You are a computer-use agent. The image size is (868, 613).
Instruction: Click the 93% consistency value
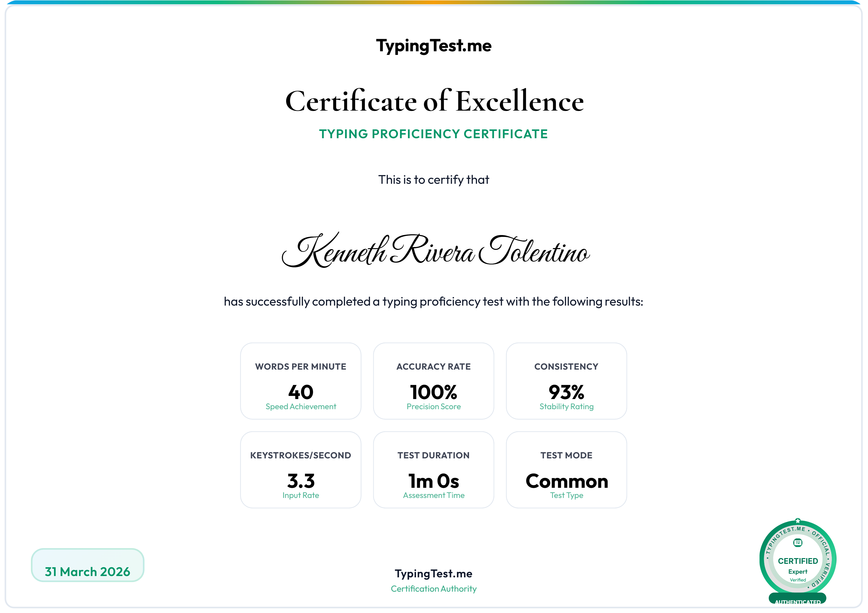tap(566, 392)
